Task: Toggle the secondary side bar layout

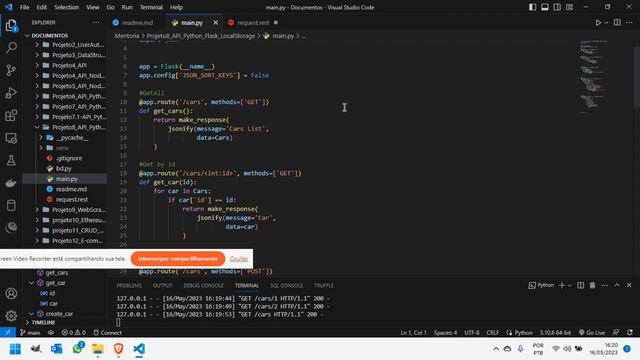Action: [x=557, y=7]
